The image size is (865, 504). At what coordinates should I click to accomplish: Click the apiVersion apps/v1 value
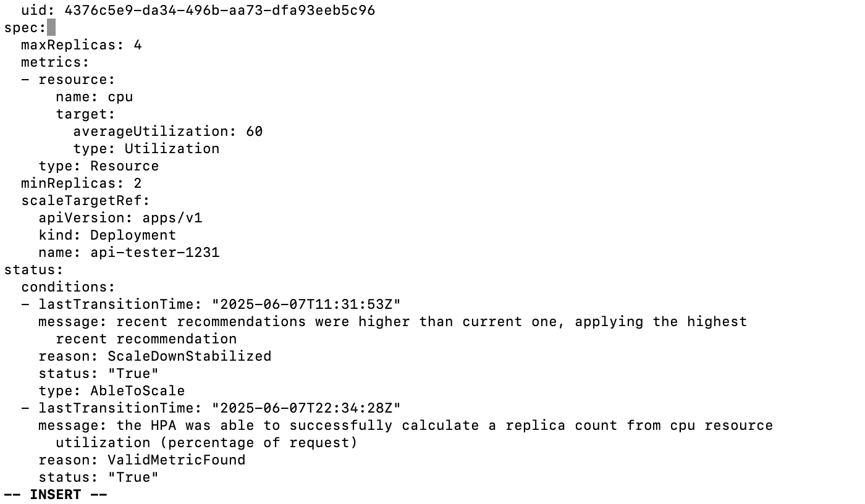pyautogui.click(x=172, y=218)
